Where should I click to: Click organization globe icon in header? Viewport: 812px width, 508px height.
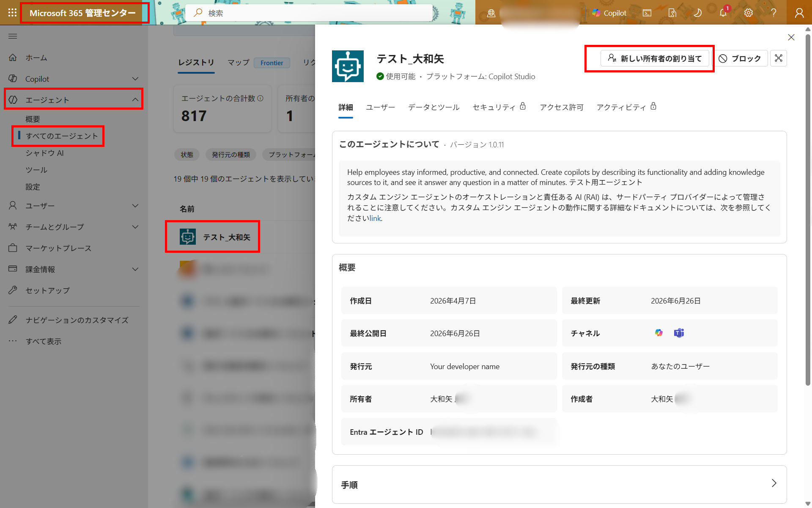pos(491,13)
